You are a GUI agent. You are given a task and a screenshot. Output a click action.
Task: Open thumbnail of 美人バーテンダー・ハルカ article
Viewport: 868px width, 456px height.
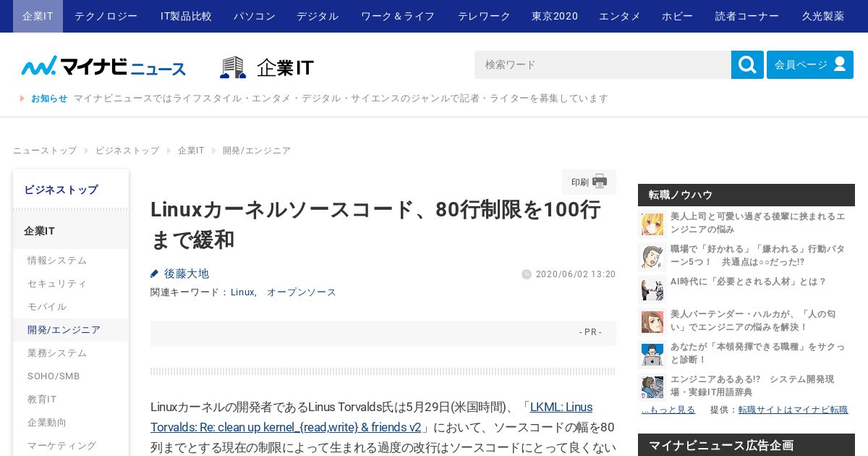pos(652,321)
